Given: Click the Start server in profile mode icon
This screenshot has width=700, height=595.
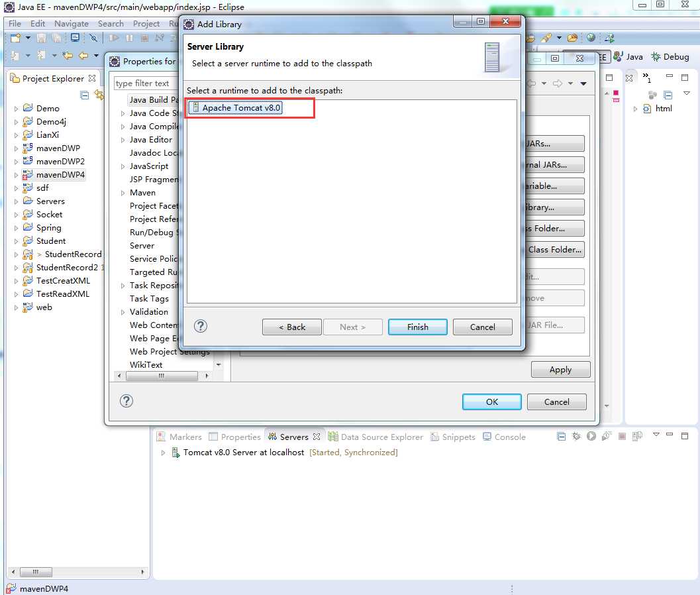Looking at the screenshot, I should point(606,437).
